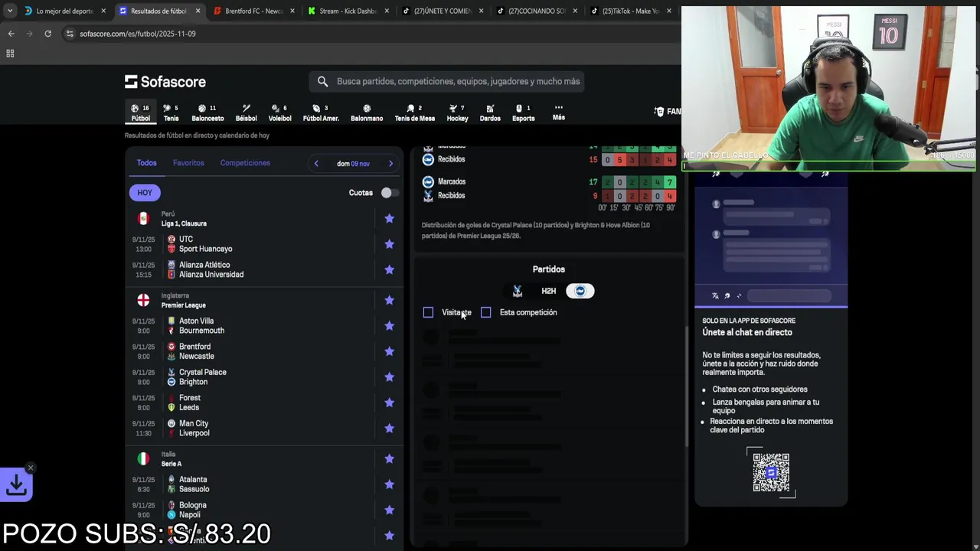Screen dimensions: 980x551
Task: Scan the Sofascore app QR code
Action: pyautogui.click(x=771, y=472)
